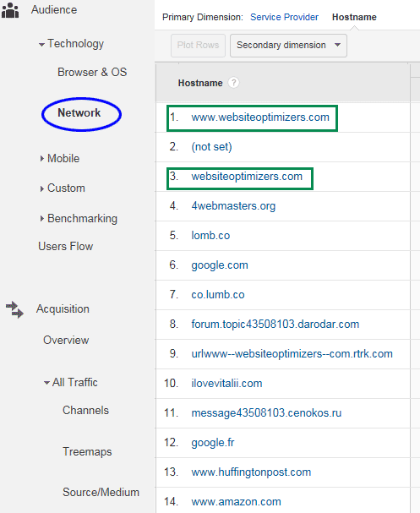Open hostname co.lumb.co
The height and width of the screenshot is (513, 420).
[x=217, y=294]
